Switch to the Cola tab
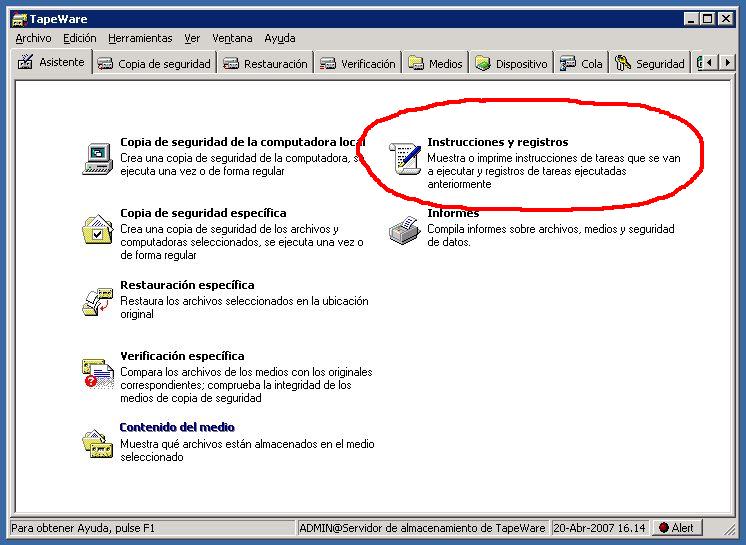Viewport: 746px width, 545px height. [x=581, y=63]
